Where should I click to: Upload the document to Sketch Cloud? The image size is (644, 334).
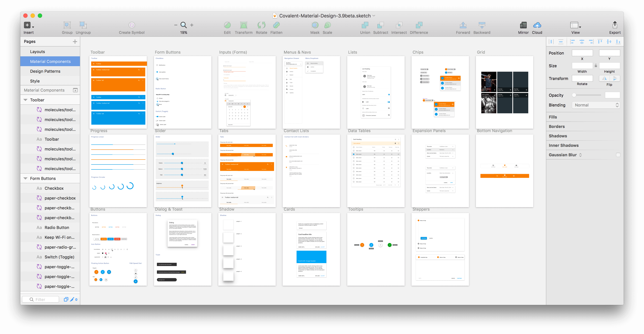coord(537,27)
